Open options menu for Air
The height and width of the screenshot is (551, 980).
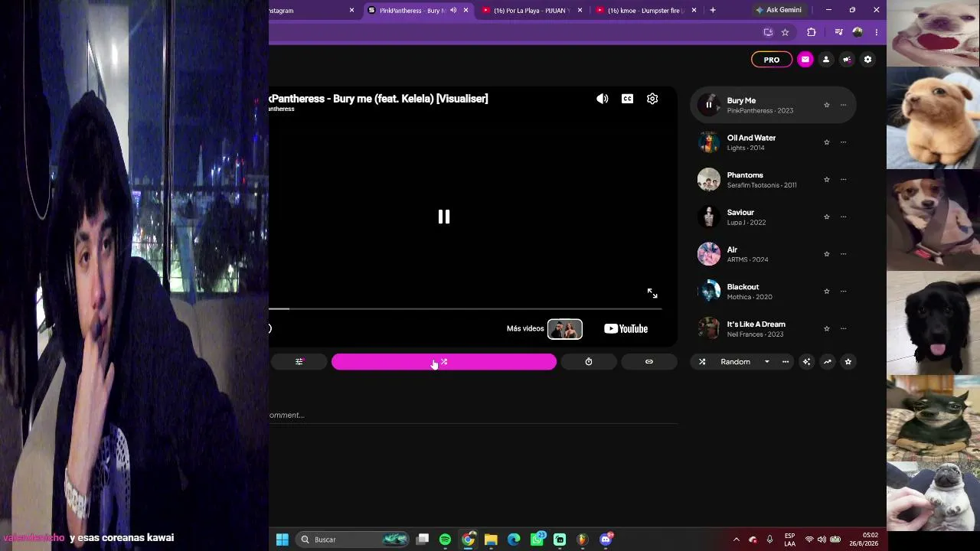click(x=843, y=254)
